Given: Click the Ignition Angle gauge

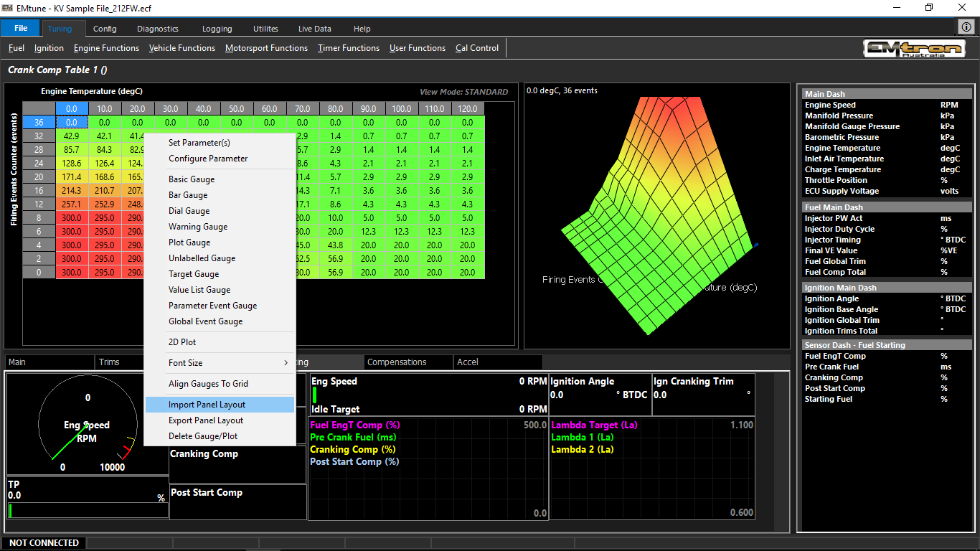Looking at the screenshot, I should (x=600, y=394).
